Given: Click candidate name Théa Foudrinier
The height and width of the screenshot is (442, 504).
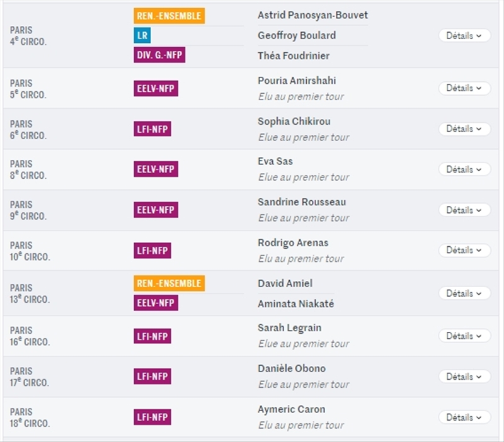Looking at the screenshot, I should (x=294, y=55).
